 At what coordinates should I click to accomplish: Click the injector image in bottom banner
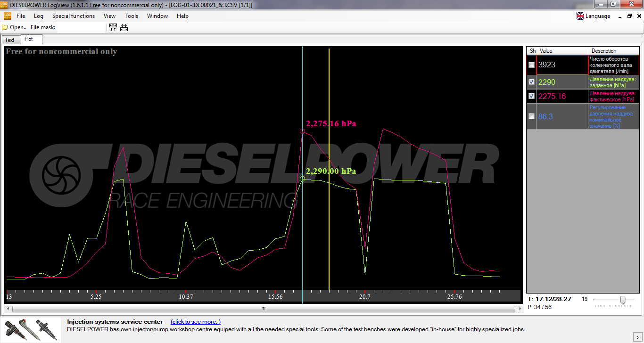click(x=31, y=329)
